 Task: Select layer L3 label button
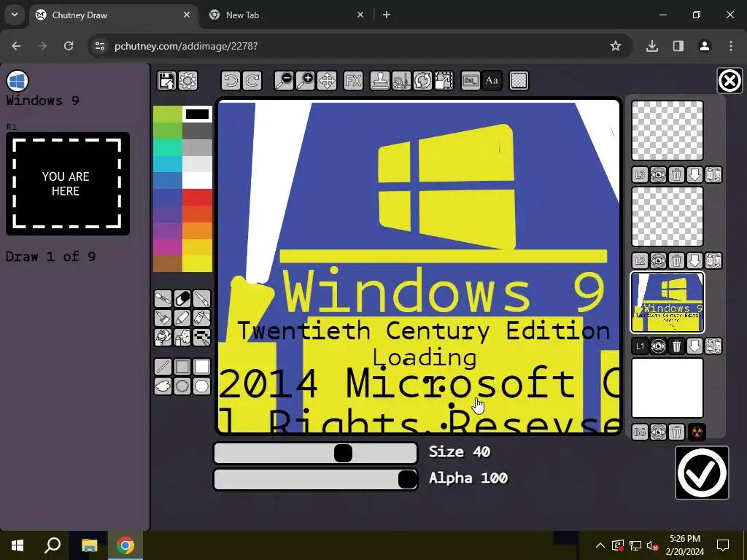tap(640, 175)
